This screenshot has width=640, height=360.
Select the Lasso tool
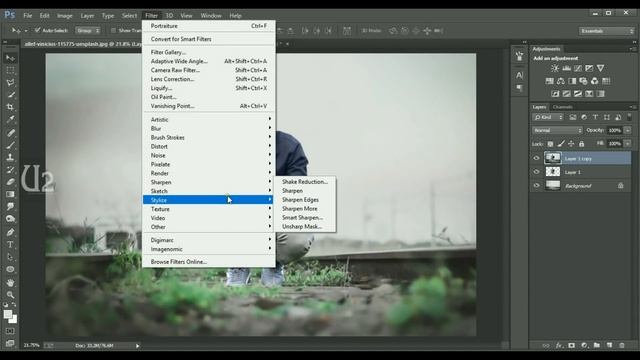click(10, 82)
